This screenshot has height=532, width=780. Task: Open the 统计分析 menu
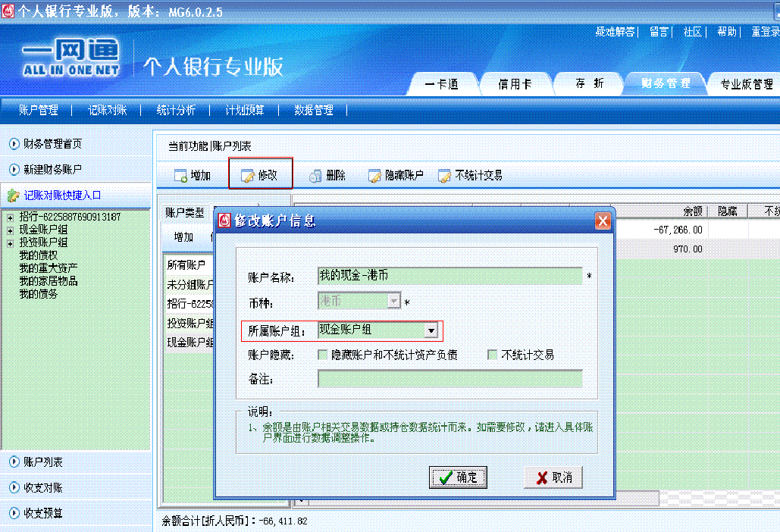tap(176, 110)
